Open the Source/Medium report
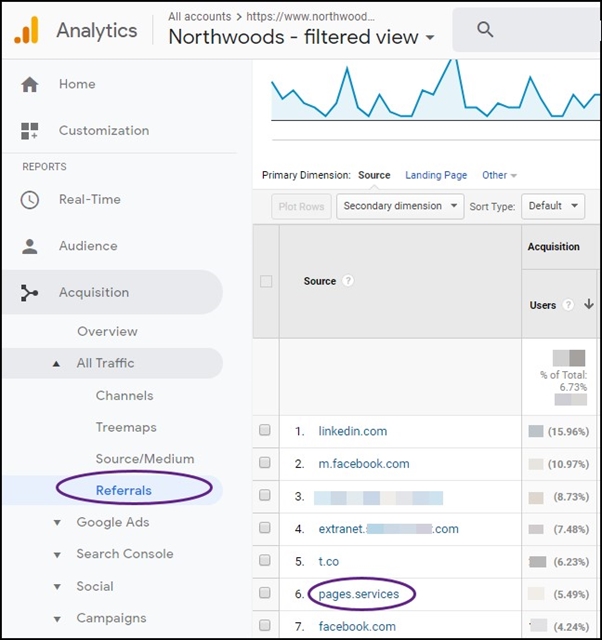602x640 pixels. point(145,459)
